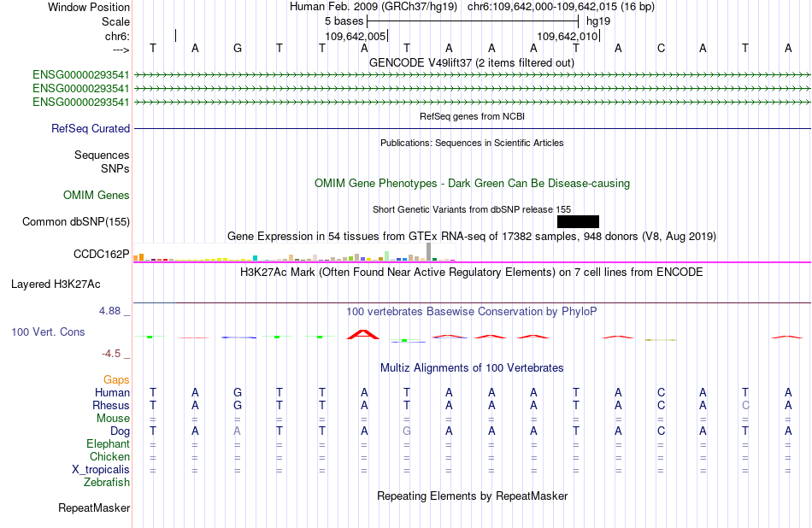The image size is (812, 528).
Task: Click the '5 bases' scale bar
Action: point(473,21)
